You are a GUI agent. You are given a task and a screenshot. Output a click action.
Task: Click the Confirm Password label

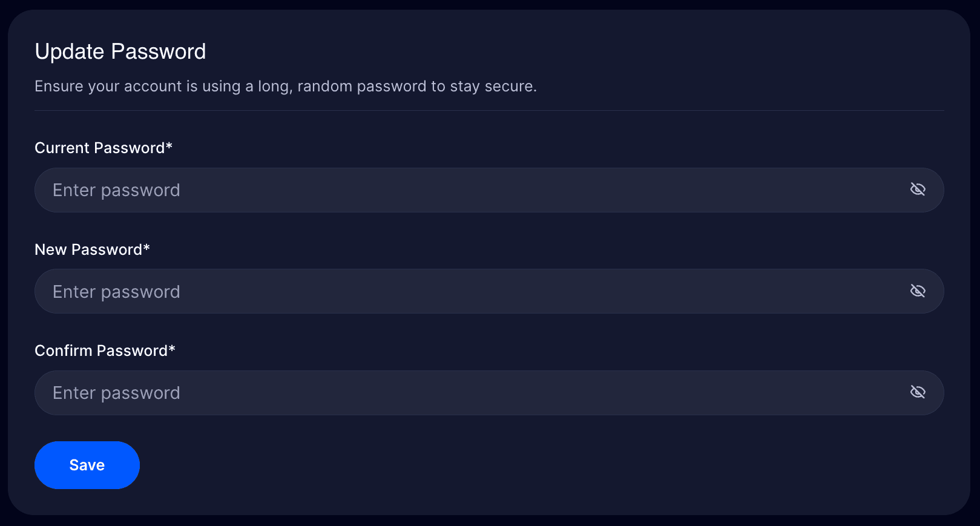click(105, 350)
